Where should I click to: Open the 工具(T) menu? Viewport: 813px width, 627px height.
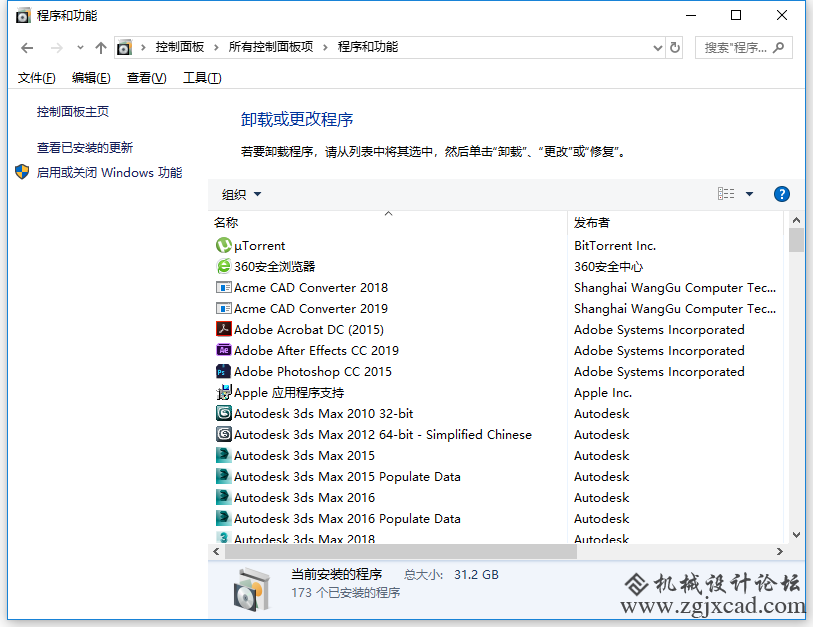coord(202,78)
